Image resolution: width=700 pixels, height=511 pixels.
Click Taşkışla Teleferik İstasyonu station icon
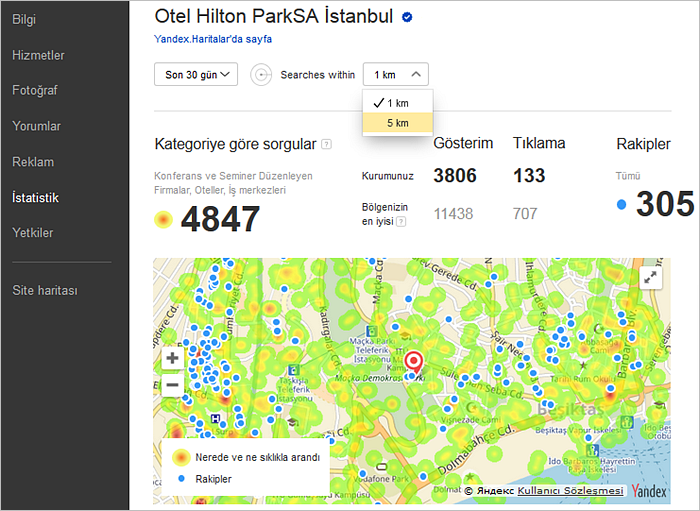[293, 370]
